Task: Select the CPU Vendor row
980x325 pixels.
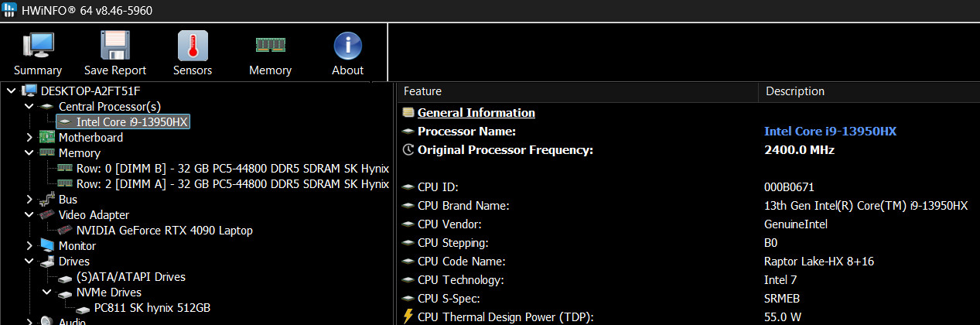Action: 688,224
